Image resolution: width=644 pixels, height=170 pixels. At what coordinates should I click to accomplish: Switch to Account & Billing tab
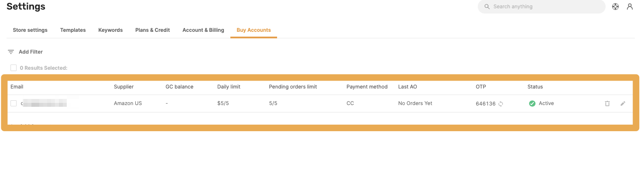pyautogui.click(x=203, y=30)
